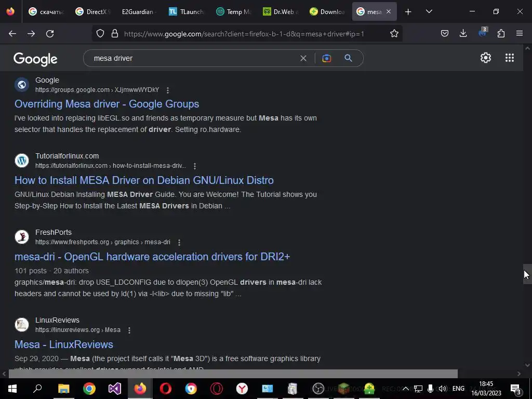
Task: Launch File Explorer from the taskbar
Action: point(63,389)
